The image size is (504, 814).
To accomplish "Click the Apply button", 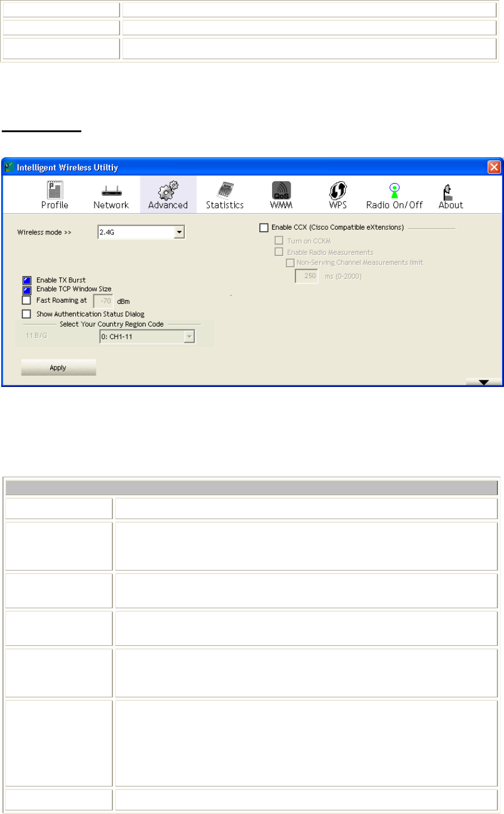I will pos(59,367).
